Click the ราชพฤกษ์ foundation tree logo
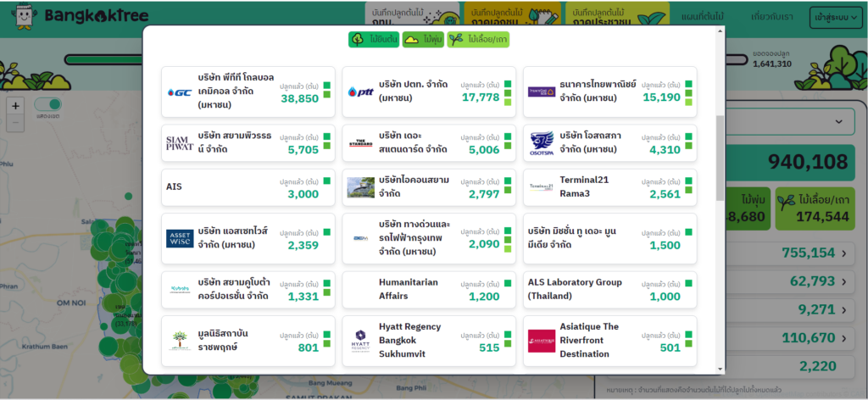This screenshot has height=400, width=868. (x=180, y=341)
